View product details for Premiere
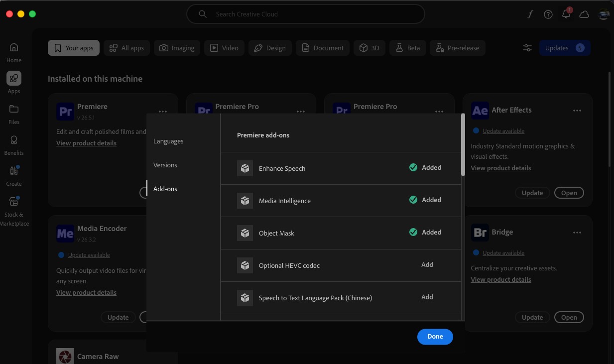The width and height of the screenshot is (614, 364). point(86,143)
